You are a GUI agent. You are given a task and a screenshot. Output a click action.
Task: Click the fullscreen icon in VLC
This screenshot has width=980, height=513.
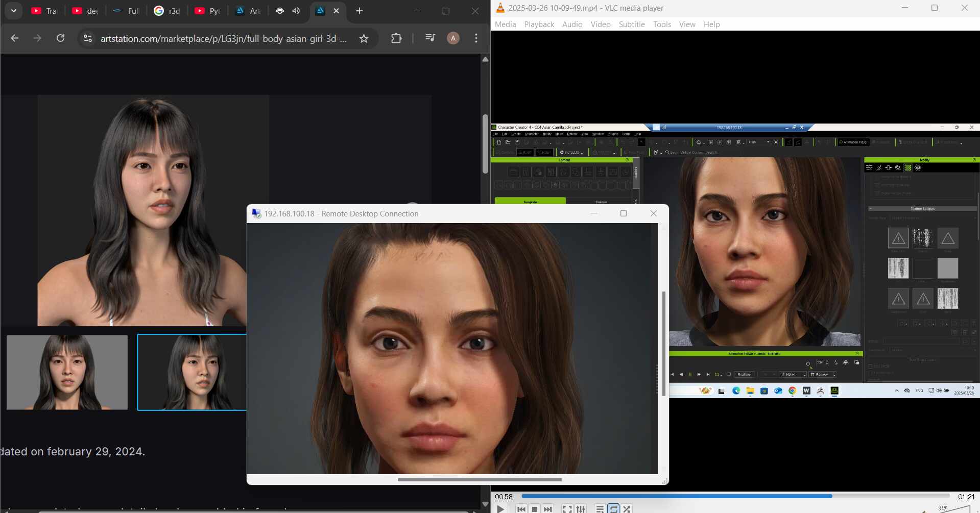(567, 508)
